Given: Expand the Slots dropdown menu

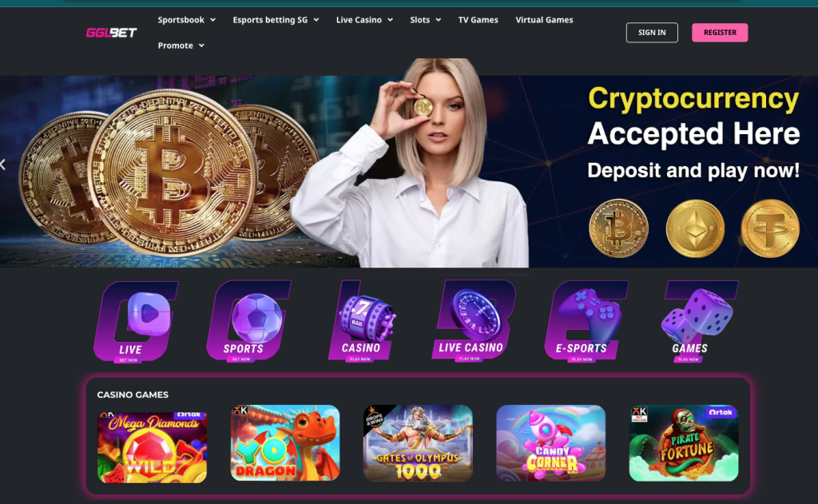Looking at the screenshot, I should click(425, 20).
